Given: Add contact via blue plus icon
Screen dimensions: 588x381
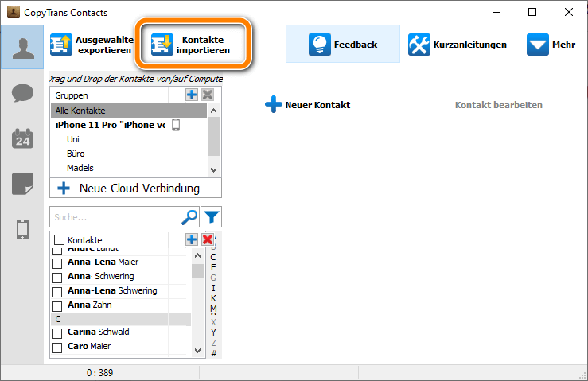Looking at the screenshot, I should tap(192, 239).
